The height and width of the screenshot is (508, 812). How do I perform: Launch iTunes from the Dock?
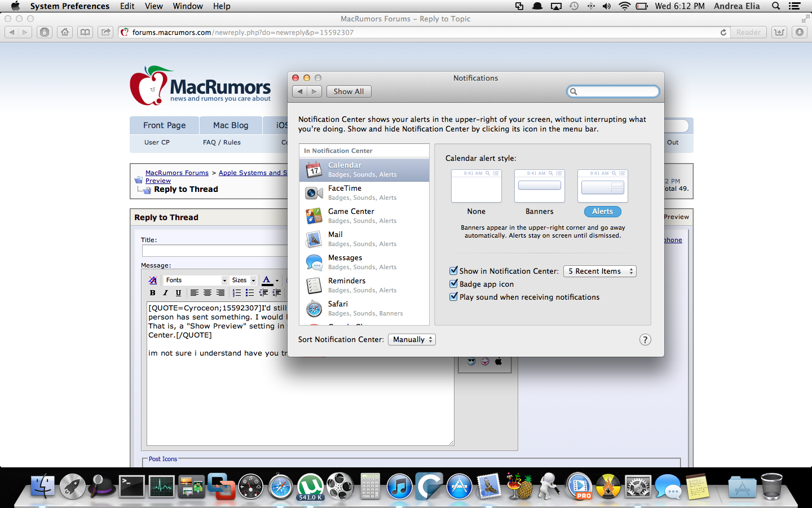[x=400, y=486]
